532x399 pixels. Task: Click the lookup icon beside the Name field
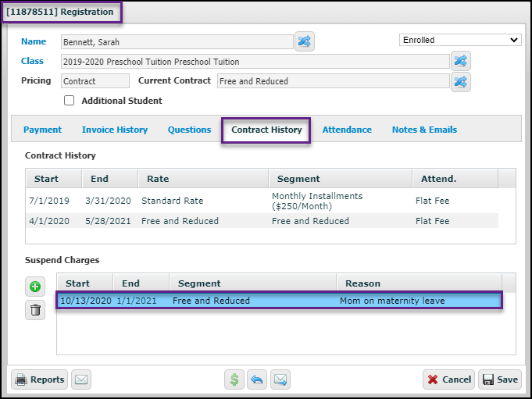pyautogui.click(x=305, y=42)
